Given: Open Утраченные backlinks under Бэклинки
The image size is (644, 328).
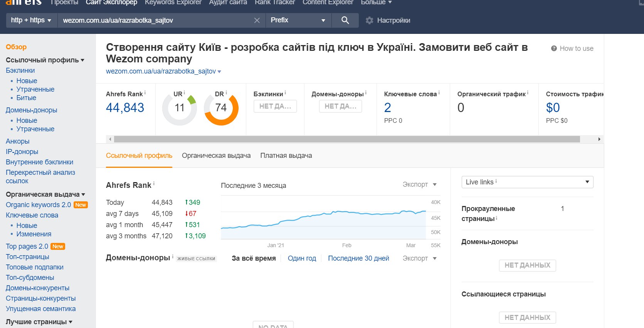Looking at the screenshot, I should [x=35, y=89].
